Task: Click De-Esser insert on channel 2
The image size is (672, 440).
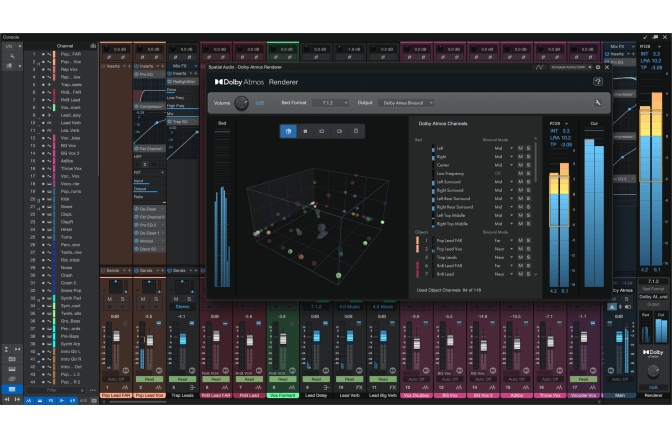Action: [x=149, y=209]
